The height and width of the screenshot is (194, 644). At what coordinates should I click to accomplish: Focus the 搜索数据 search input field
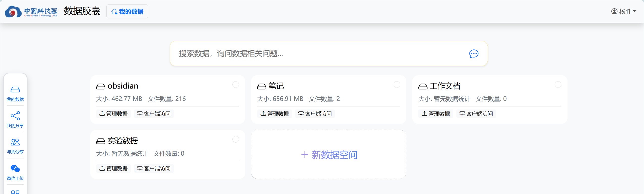[321, 53]
